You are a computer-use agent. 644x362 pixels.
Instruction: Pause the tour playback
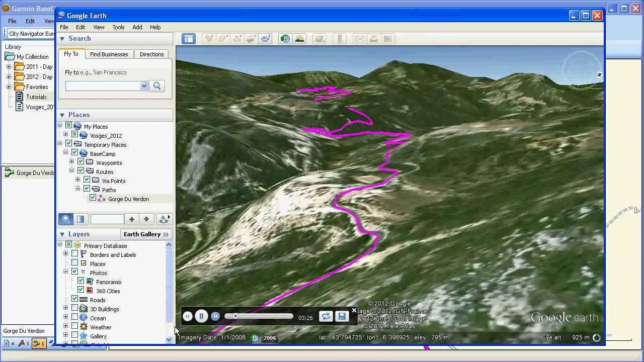[201, 316]
